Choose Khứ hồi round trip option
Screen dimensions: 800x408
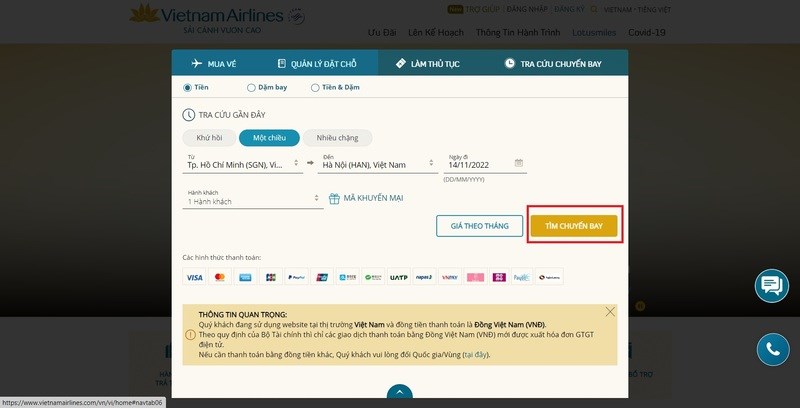click(x=209, y=138)
